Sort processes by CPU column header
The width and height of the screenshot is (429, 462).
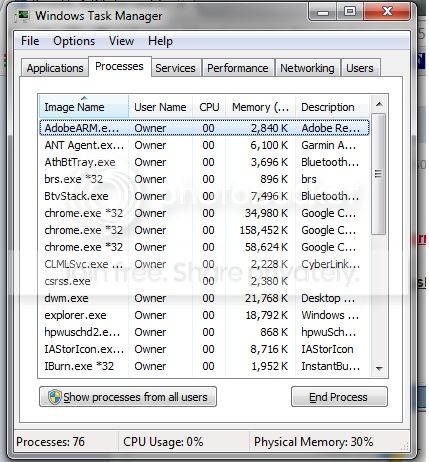click(x=209, y=107)
